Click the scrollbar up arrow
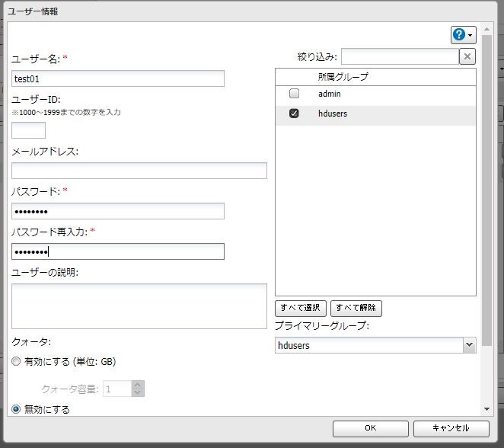504x448 pixels. click(487, 29)
